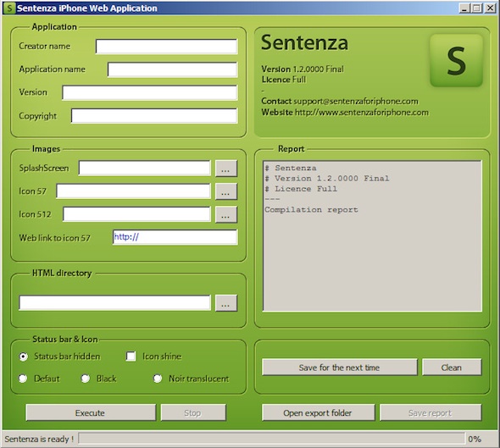Viewport: 500px width, 448px height.
Task: Open the export folder
Action: click(x=319, y=412)
